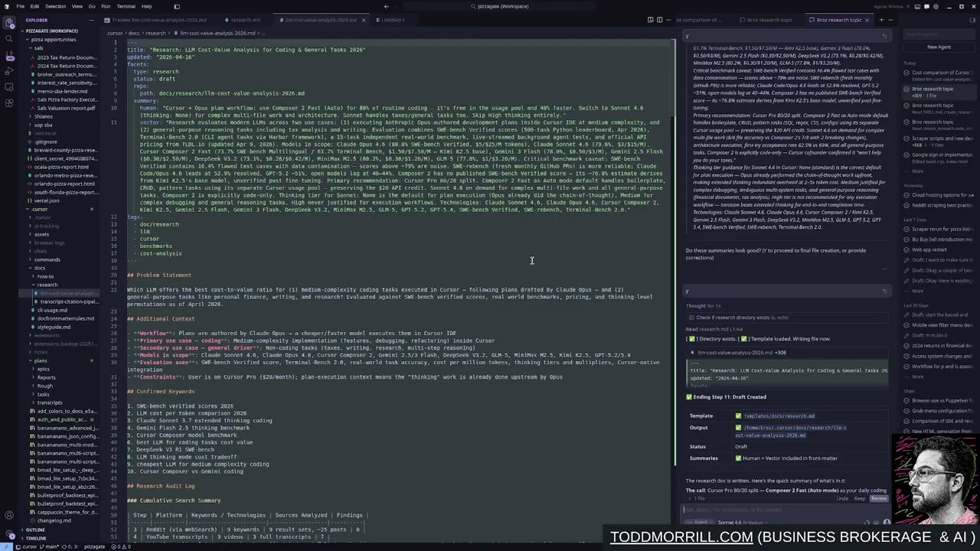
Task: Split the editor right
Action: click(658, 20)
